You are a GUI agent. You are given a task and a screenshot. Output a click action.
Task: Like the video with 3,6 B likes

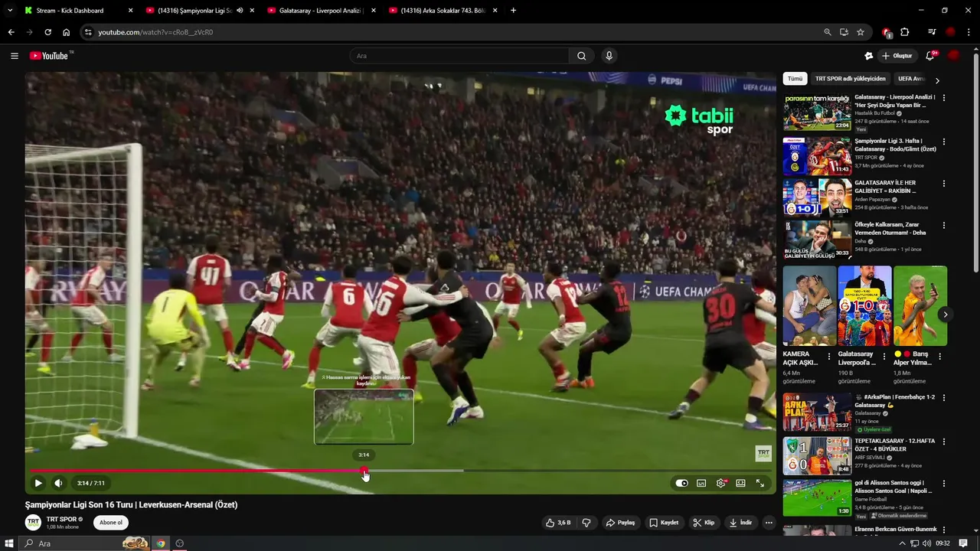558,523
